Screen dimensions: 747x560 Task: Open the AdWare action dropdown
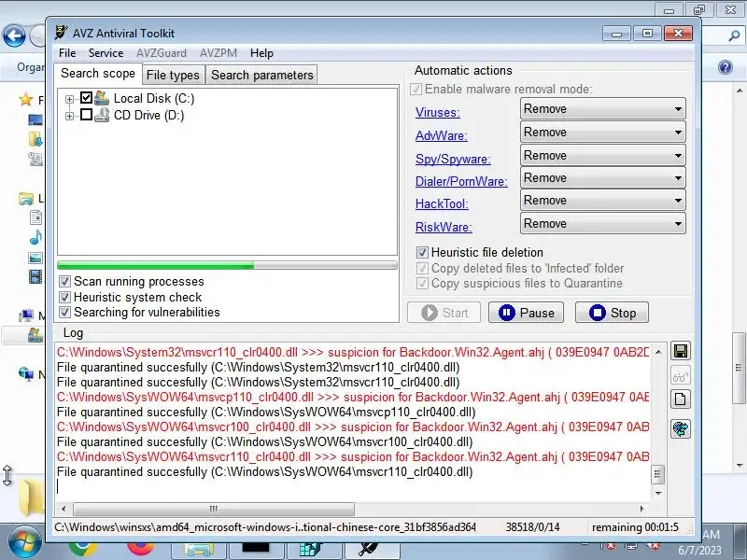point(602,132)
